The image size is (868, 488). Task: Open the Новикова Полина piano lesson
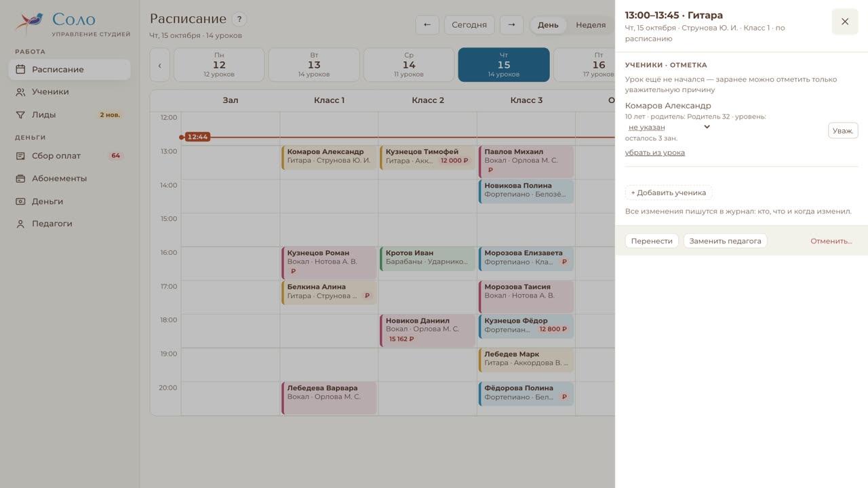click(x=526, y=192)
